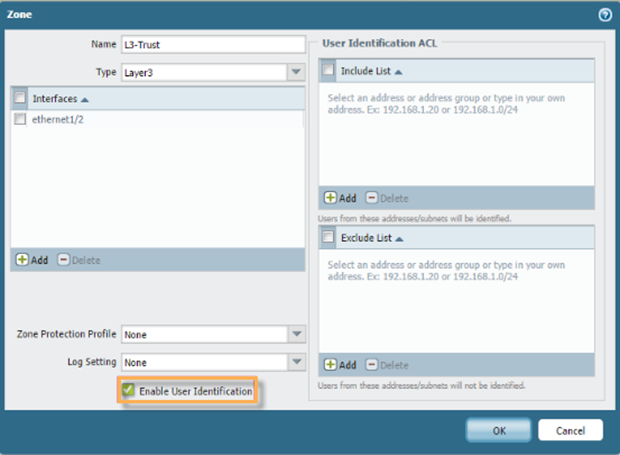The width and height of the screenshot is (620, 455).
Task: Toggle the Interfaces header select-all checkbox
Action: (20, 98)
